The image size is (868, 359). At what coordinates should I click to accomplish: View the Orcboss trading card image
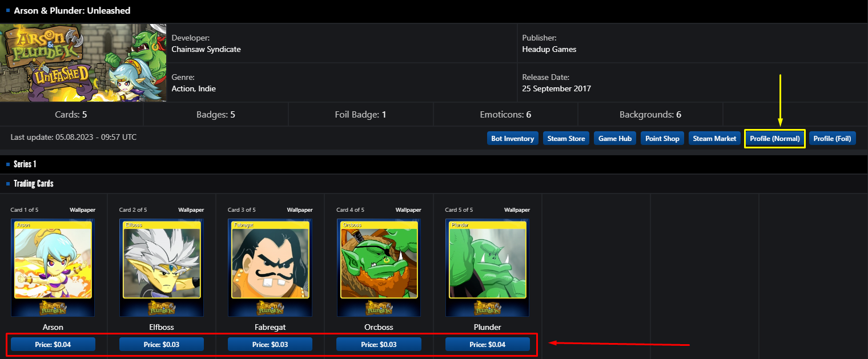click(x=379, y=268)
